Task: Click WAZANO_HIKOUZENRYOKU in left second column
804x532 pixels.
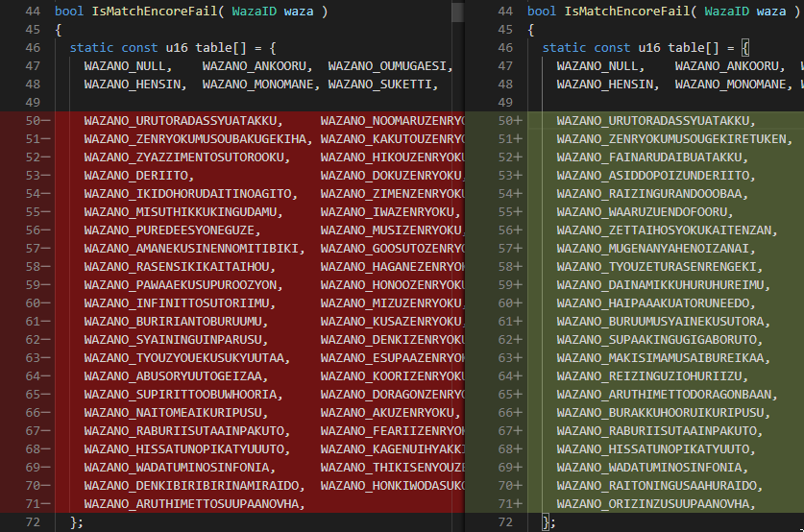Action: pos(392,157)
